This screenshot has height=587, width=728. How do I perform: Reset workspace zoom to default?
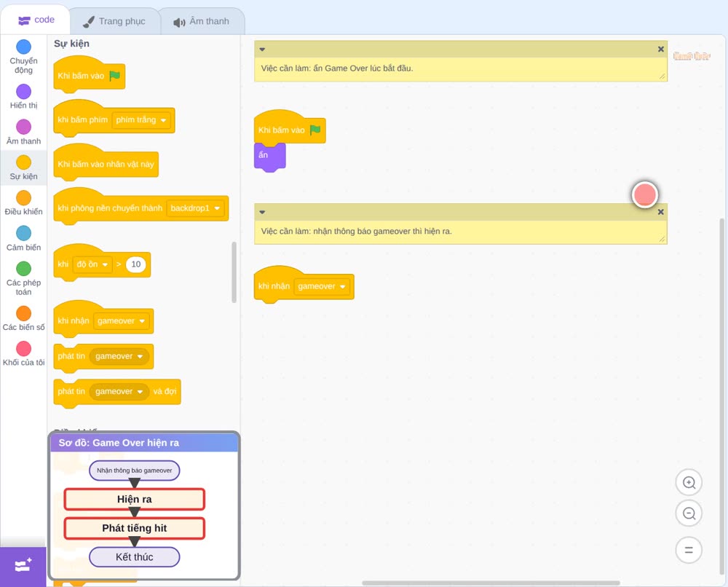click(x=689, y=550)
